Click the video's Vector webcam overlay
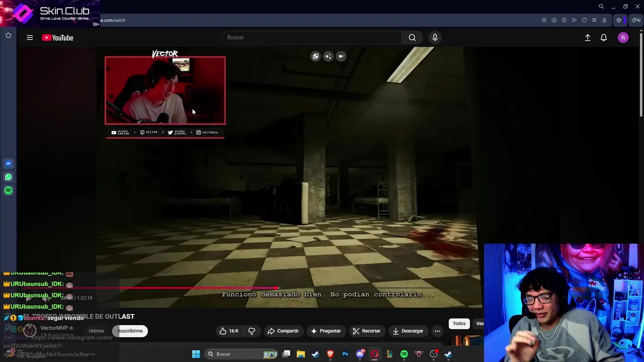The height and width of the screenshot is (362, 644). pos(165,90)
